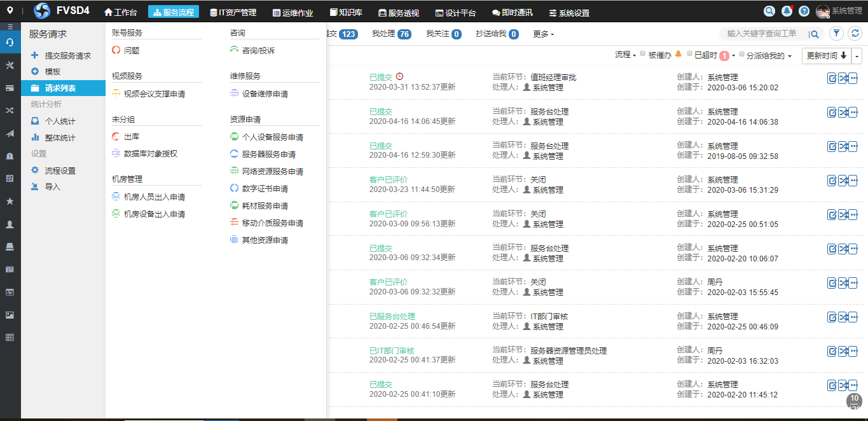This screenshot has width=868, height=421.
Task: Open the help question mark icon
Action: 804,11
